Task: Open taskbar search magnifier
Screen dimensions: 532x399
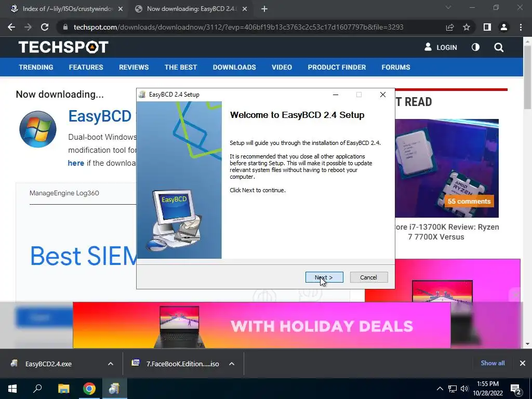Action: [x=37, y=389]
